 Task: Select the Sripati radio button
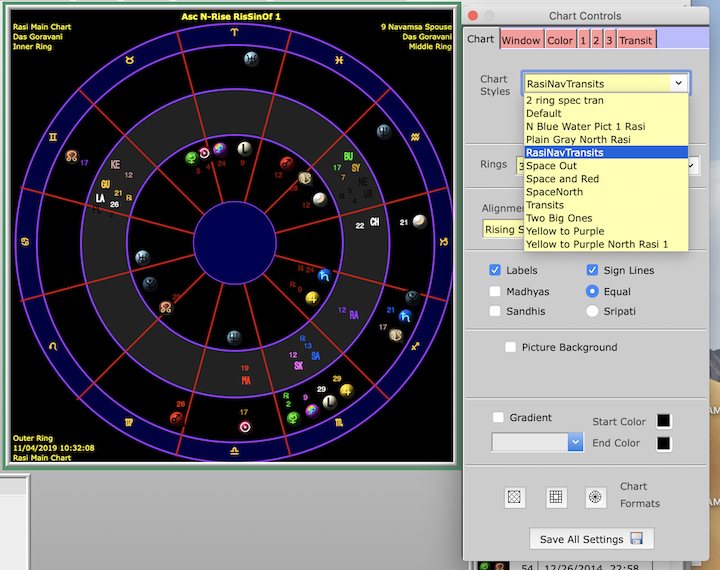593,311
